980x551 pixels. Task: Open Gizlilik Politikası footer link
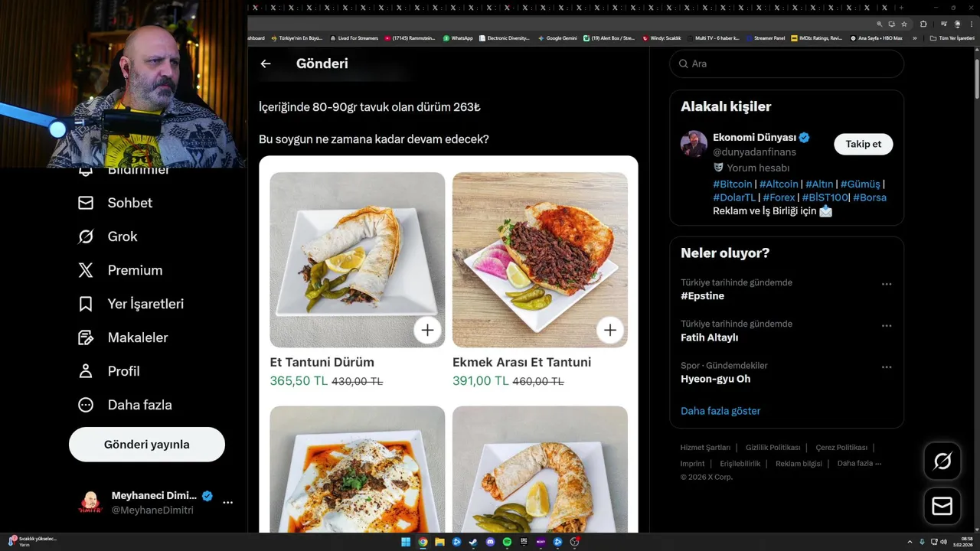(773, 448)
